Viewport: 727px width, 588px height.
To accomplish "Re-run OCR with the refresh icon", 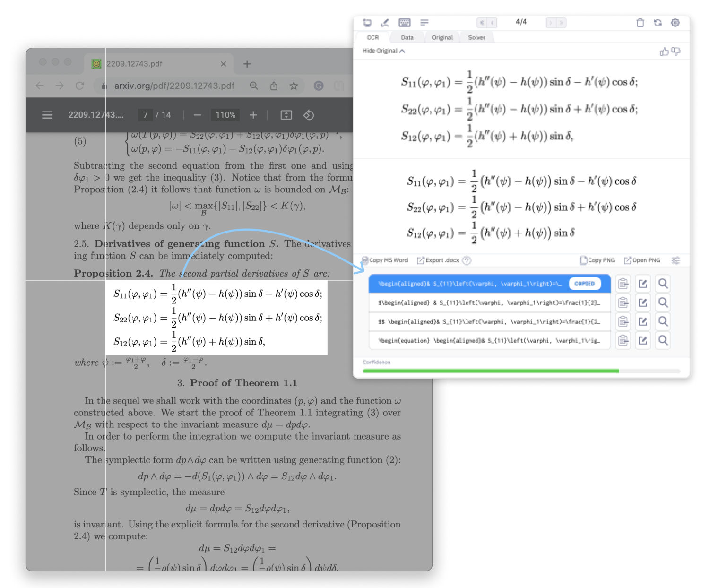I will click(658, 23).
